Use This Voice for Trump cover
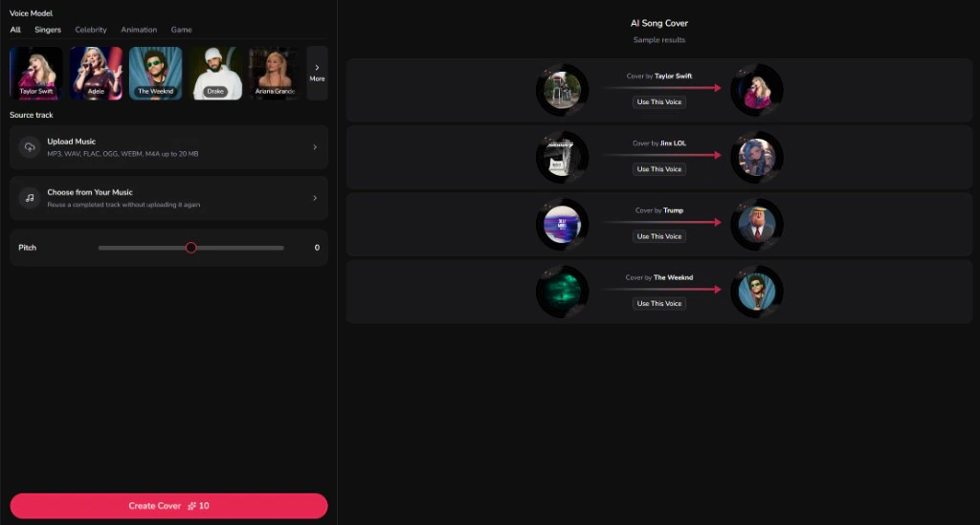 [659, 236]
